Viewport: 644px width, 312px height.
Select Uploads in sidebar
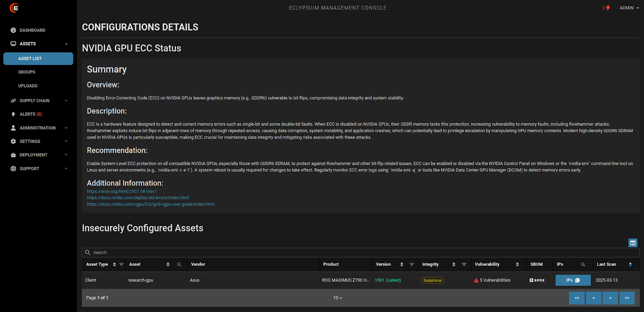point(28,86)
